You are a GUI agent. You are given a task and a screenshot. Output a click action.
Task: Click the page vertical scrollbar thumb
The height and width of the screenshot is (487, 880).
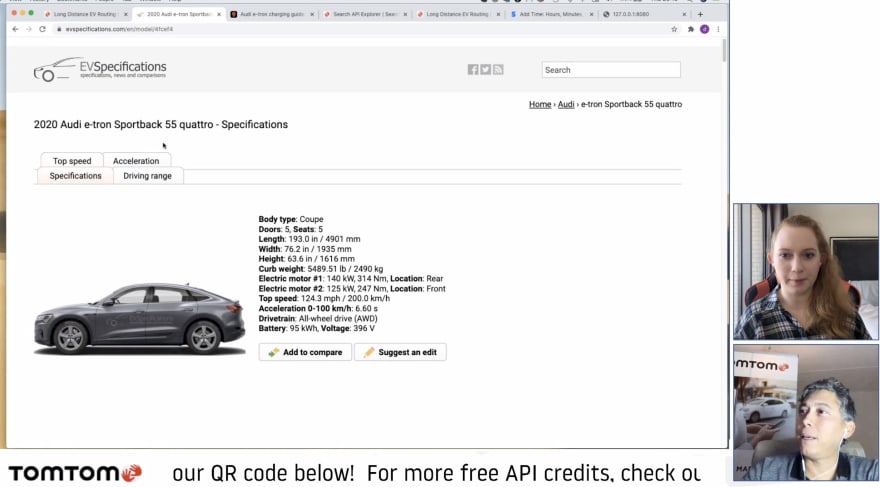pyautogui.click(x=724, y=50)
